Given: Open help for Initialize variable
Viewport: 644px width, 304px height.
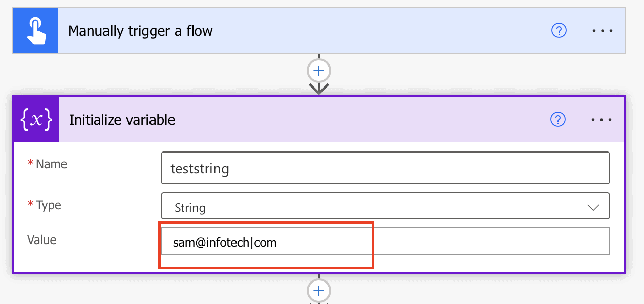Looking at the screenshot, I should [557, 120].
